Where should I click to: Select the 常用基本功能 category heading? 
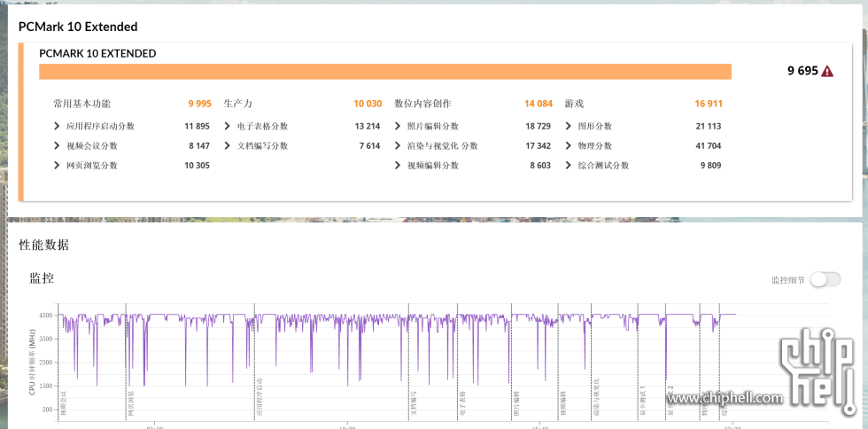(x=81, y=104)
